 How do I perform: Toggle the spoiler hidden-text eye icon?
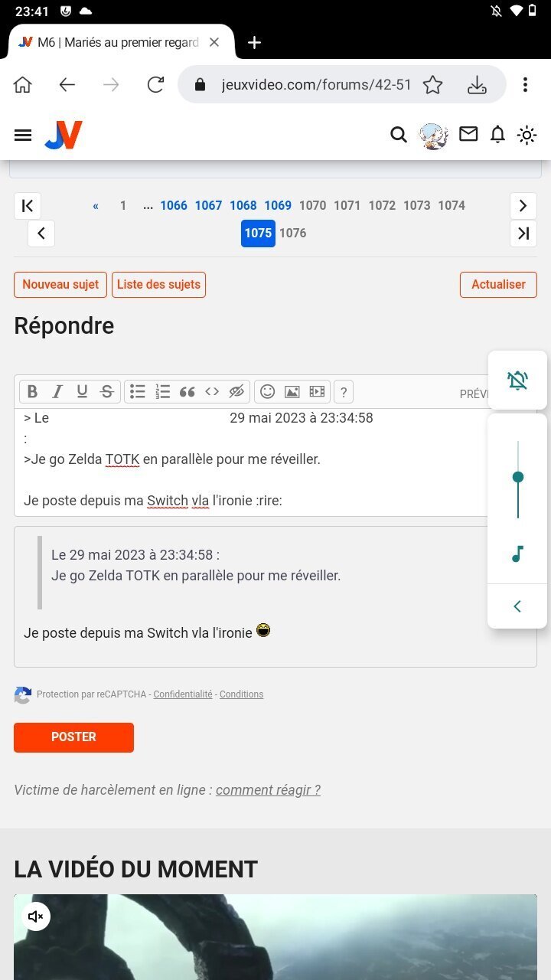(236, 392)
